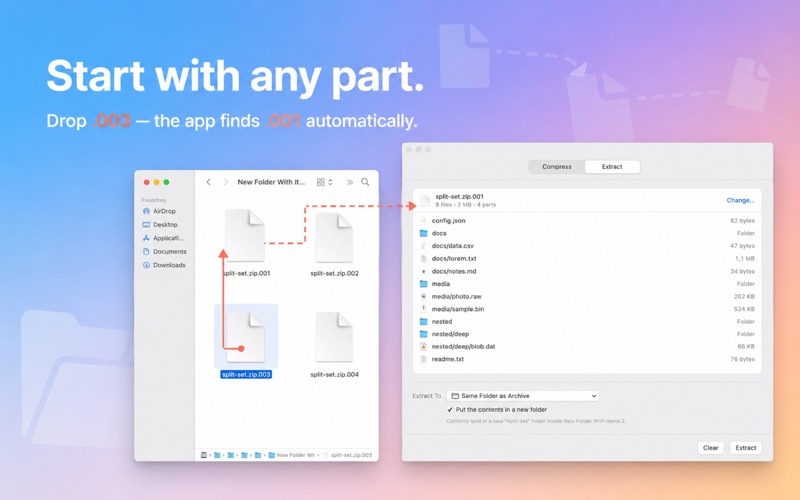
Task: Select media/photo.raw in the archive list
Action: click(587, 296)
